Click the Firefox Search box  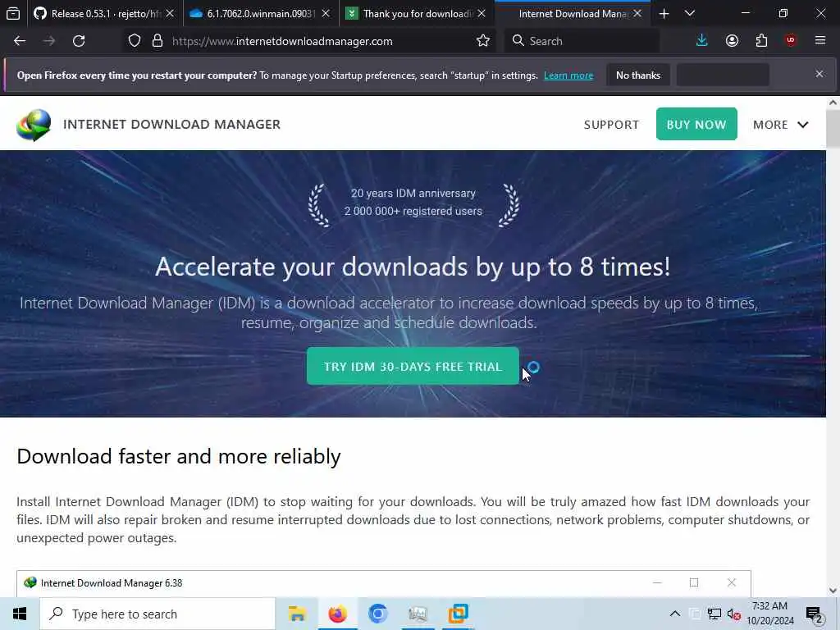pos(582,41)
